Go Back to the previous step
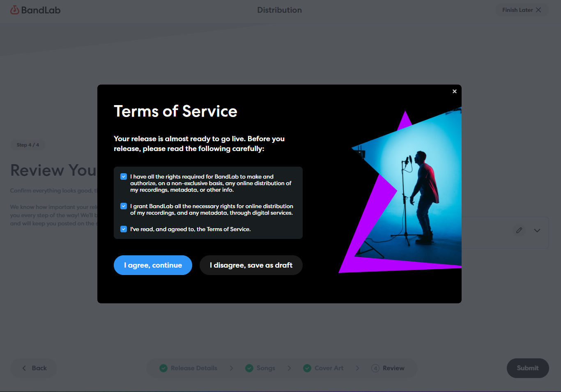Screen dimensions: 561x392 [34, 368]
